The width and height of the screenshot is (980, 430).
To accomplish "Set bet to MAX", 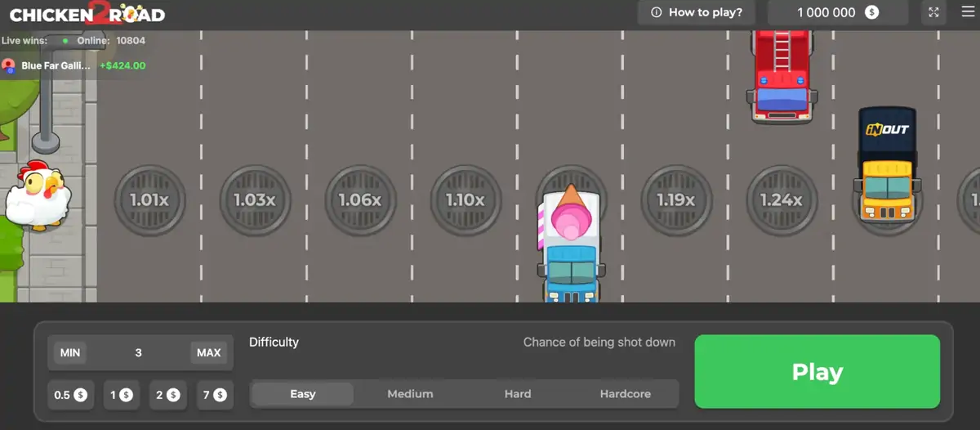I will (x=209, y=353).
